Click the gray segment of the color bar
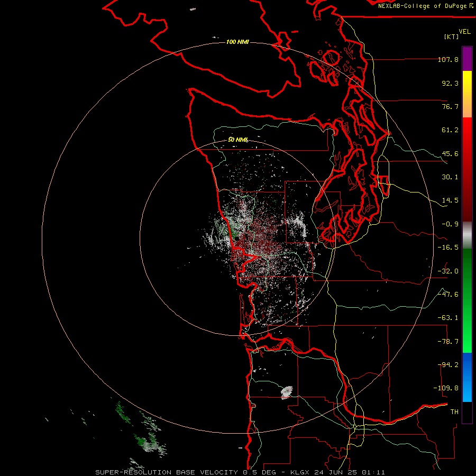476x476 pixels. [x=467, y=235]
